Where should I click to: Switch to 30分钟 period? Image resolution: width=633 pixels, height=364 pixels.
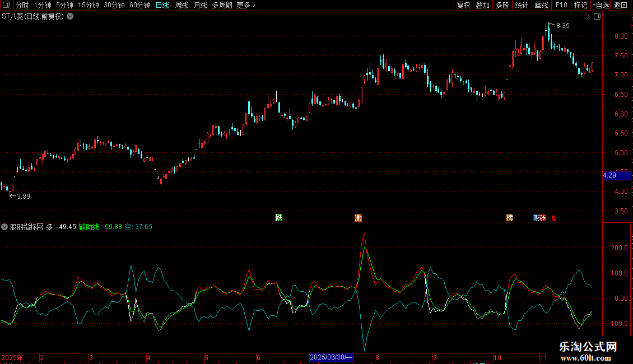[114, 5]
